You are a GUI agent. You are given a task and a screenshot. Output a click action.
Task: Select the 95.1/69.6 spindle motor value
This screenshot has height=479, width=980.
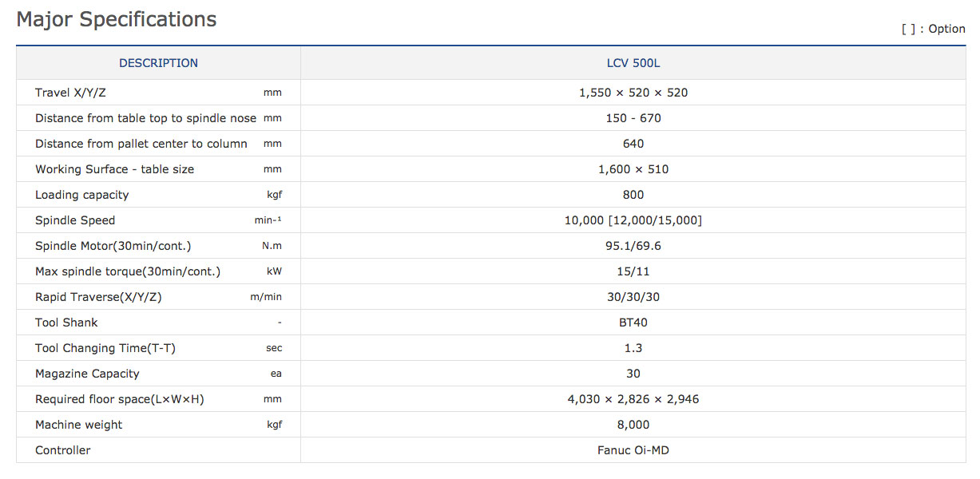633,246
